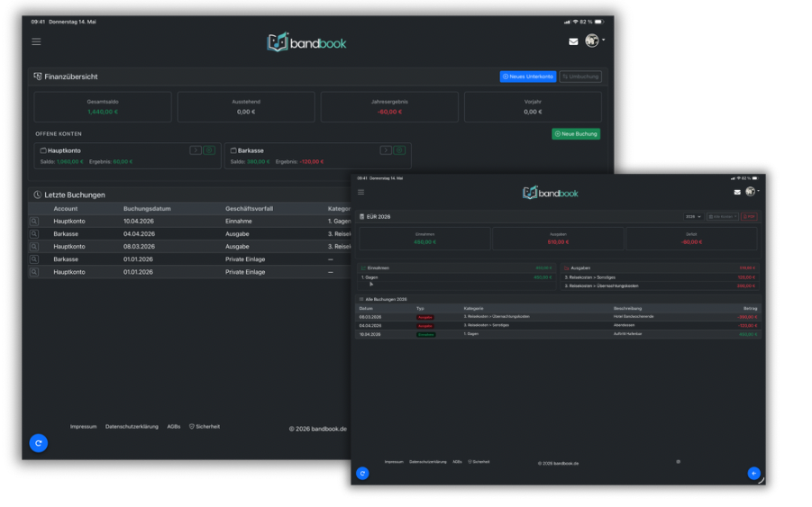Open the 2026 year selector dropdown

pos(693,217)
